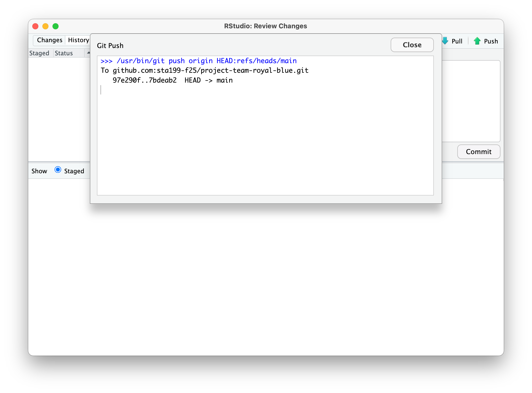Click the Status column header
The image size is (532, 393).
click(x=64, y=53)
